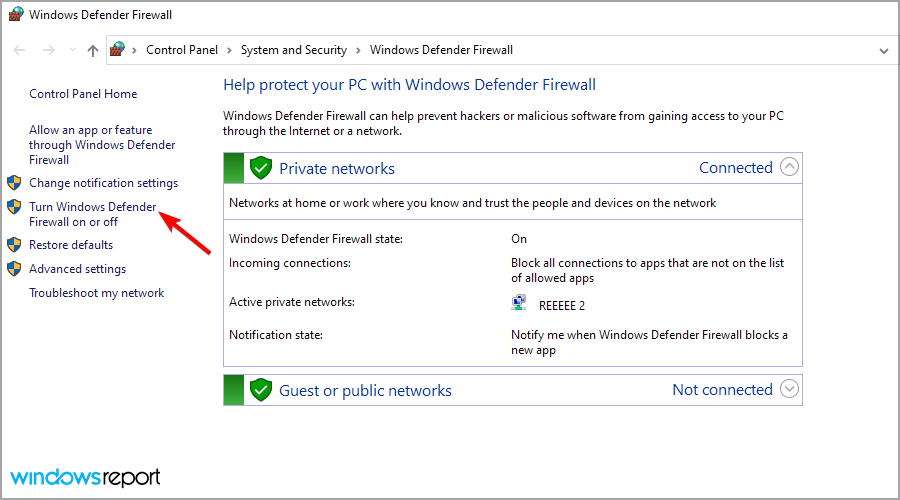Open the recent locations dropdown arrow
Screen dimensions: 900x500
(72, 51)
